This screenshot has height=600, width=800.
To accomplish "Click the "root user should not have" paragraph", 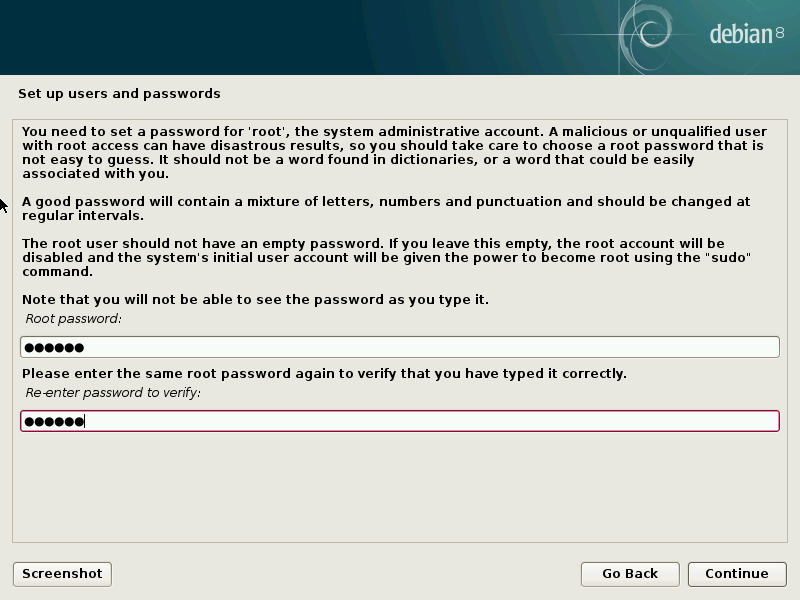I will point(386,257).
